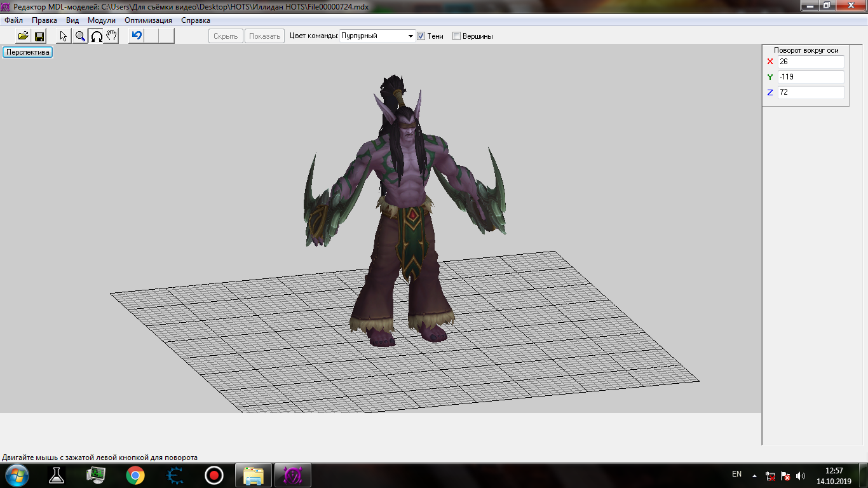Screen dimensions: 868x488
Task: Click the X axis rotation field
Action: point(811,62)
